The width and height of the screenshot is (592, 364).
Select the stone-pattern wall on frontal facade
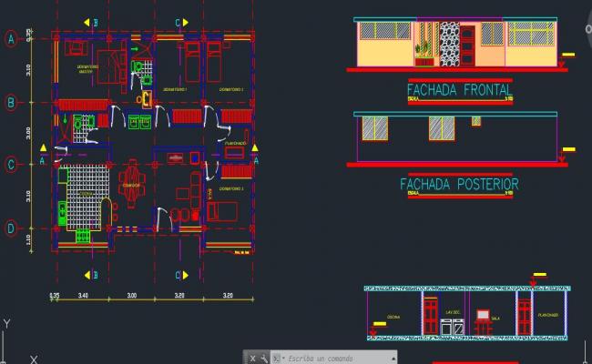[x=448, y=45]
